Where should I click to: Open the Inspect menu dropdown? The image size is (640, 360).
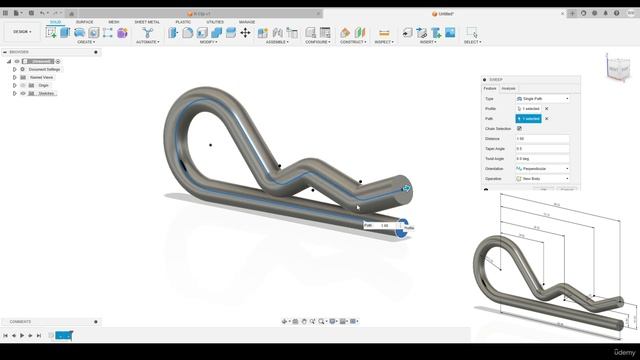click(384, 42)
